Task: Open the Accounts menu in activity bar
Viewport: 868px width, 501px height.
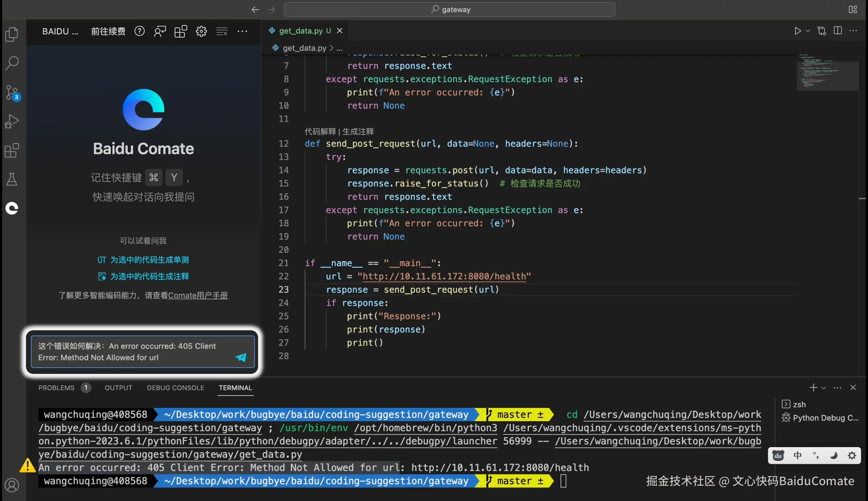Action: pyautogui.click(x=12, y=485)
